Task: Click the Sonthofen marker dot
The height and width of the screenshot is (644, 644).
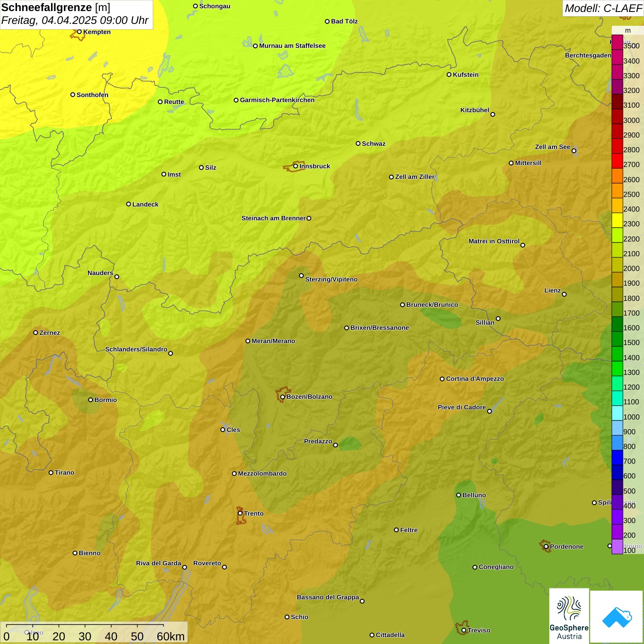Action: [x=73, y=95]
